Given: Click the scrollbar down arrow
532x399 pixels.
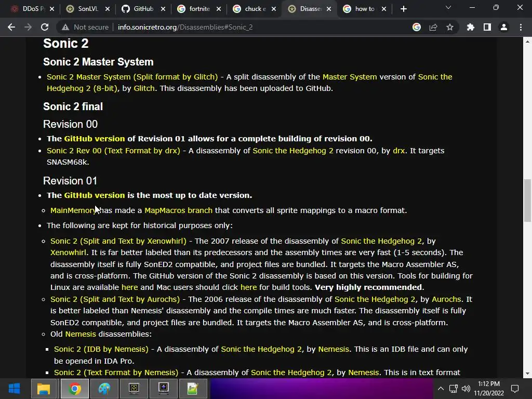Looking at the screenshot, I should 527,374.
